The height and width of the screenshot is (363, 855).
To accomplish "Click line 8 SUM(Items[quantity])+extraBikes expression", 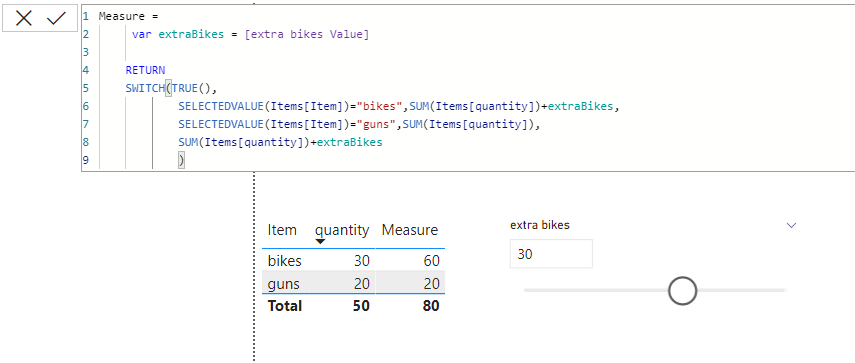I will [280, 142].
